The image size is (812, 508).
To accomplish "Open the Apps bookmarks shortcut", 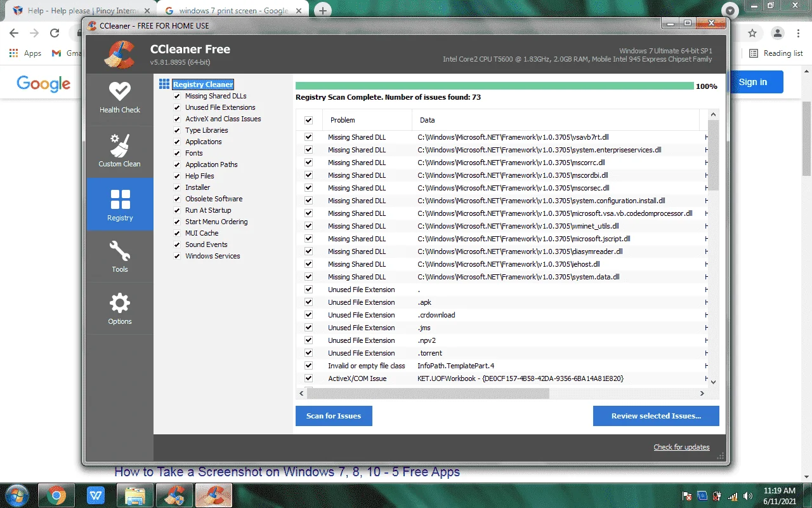I will coord(25,53).
